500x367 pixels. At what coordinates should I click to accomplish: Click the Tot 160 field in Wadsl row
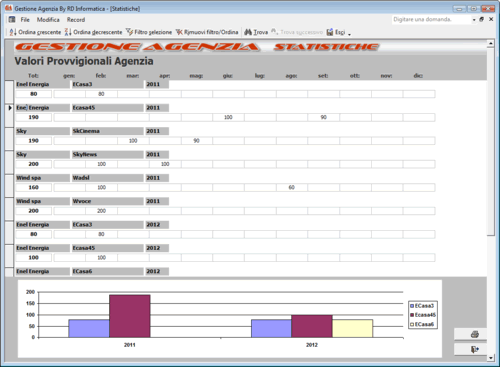pos(33,187)
